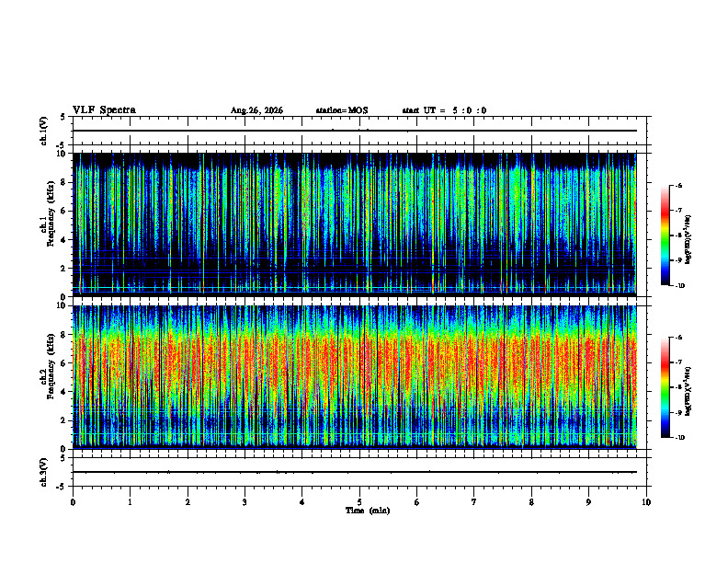
Task: Click the ch.2 color bar "-6" tick
Action: click(x=678, y=338)
